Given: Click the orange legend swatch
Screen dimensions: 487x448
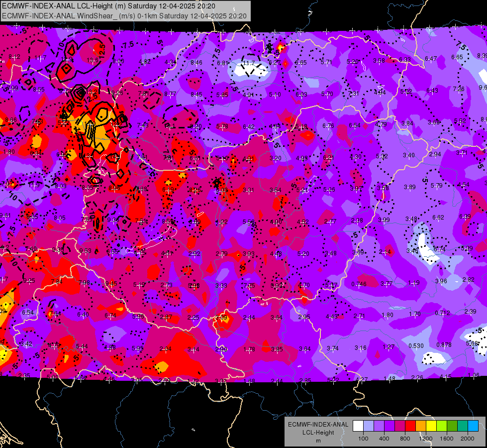Looking at the screenshot, I should pyautogui.click(x=421, y=426).
